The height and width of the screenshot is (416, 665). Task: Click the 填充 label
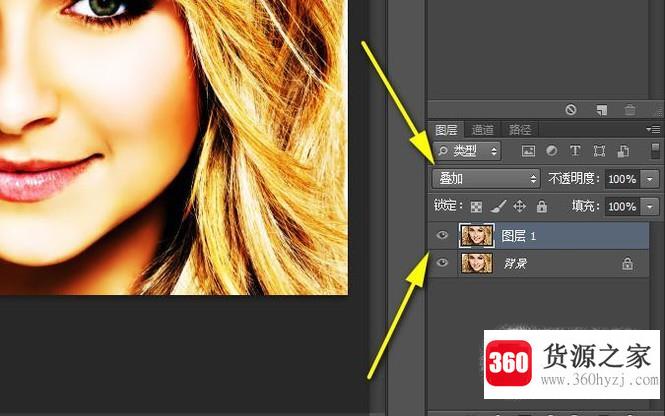click(x=585, y=206)
